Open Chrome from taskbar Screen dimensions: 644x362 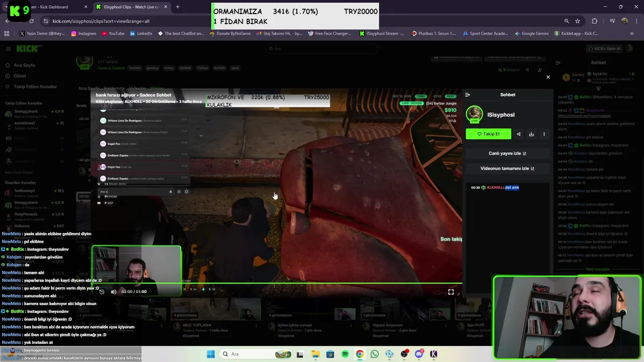click(360, 354)
